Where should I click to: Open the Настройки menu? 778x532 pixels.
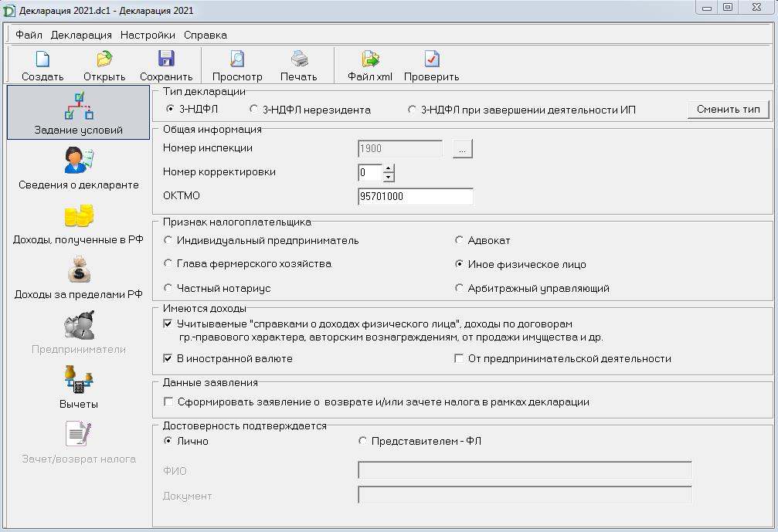point(148,35)
